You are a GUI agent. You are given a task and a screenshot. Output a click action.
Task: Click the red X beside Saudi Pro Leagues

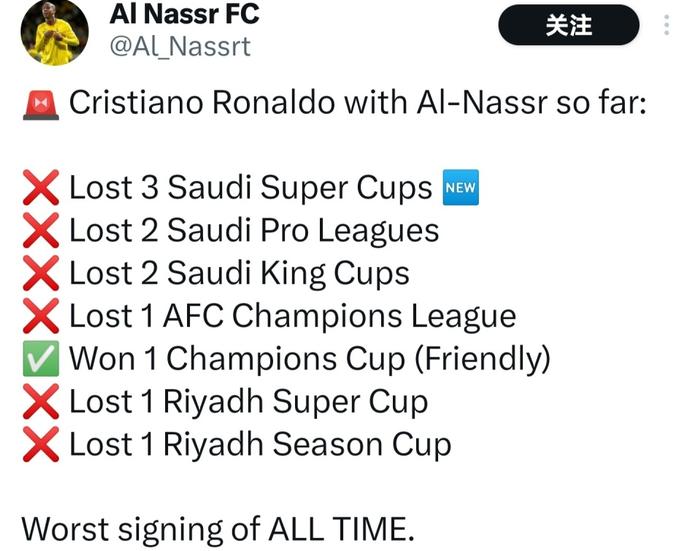pos(41,230)
